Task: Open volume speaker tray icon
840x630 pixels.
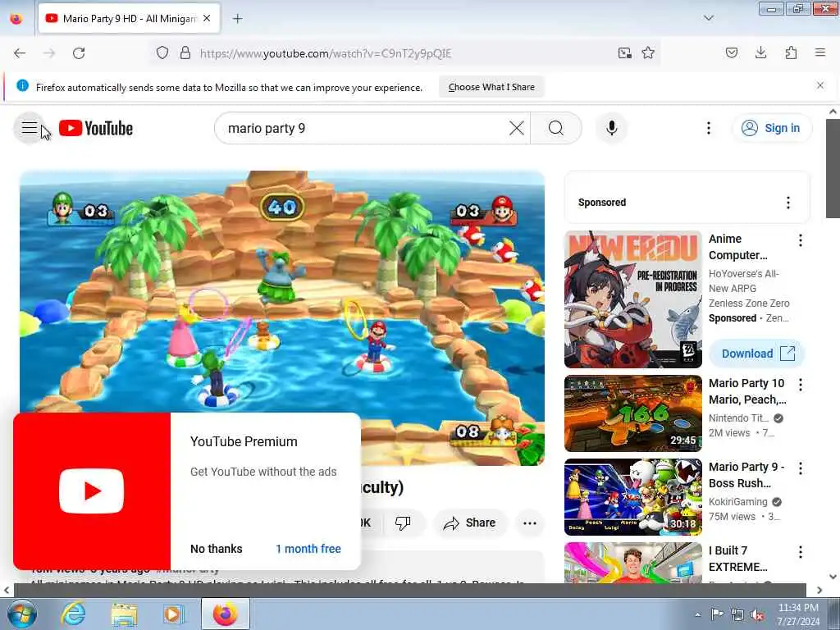Action: point(757,615)
